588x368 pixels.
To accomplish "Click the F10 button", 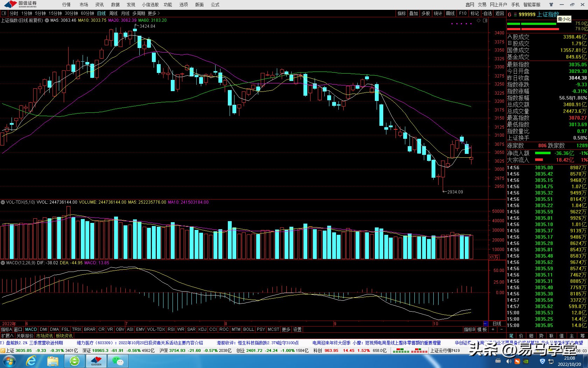I will point(463,13).
